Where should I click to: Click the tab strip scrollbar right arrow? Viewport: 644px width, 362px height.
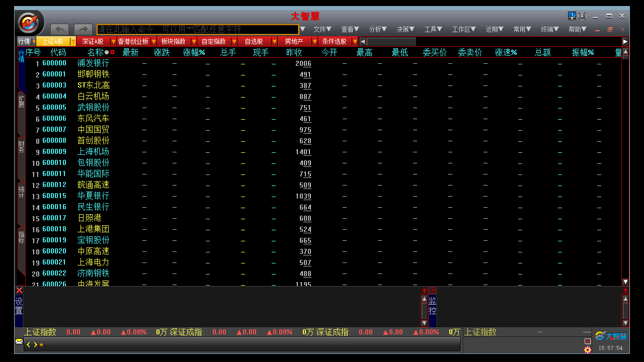[x=625, y=41]
